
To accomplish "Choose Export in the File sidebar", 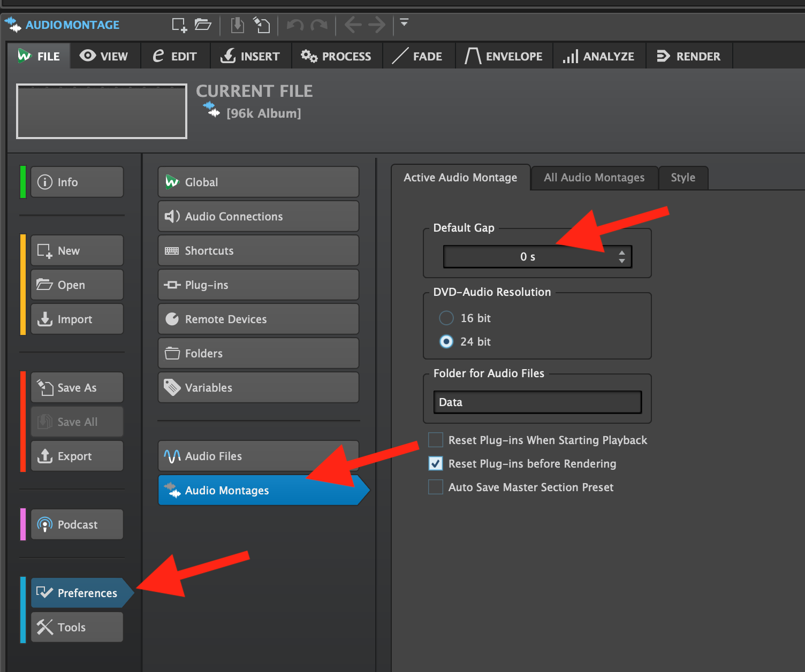I will (77, 456).
